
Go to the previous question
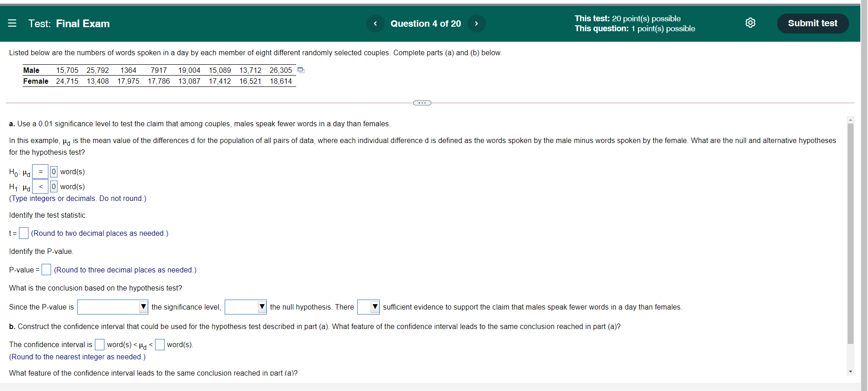[x=375, y=24]
